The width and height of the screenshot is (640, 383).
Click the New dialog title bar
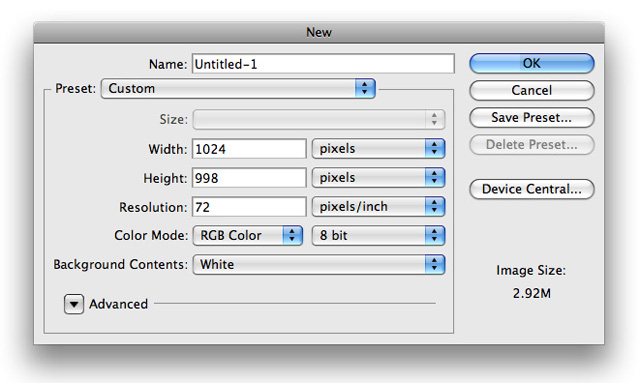click(319, 32)
